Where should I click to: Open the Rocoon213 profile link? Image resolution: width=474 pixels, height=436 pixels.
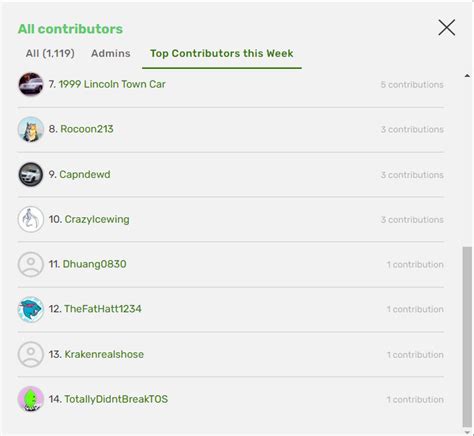pyautogui.click(x=87, y=129)
